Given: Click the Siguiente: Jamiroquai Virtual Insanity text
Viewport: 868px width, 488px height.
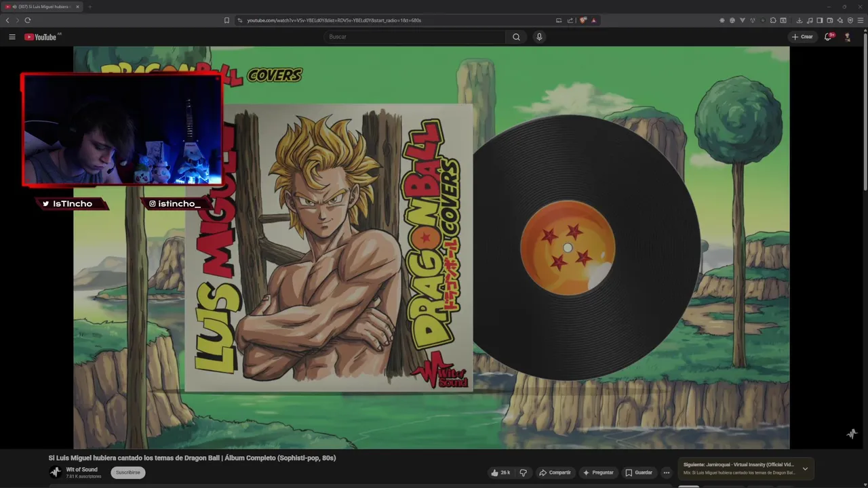Looking at the screenshot, I should tap(738, 465).
